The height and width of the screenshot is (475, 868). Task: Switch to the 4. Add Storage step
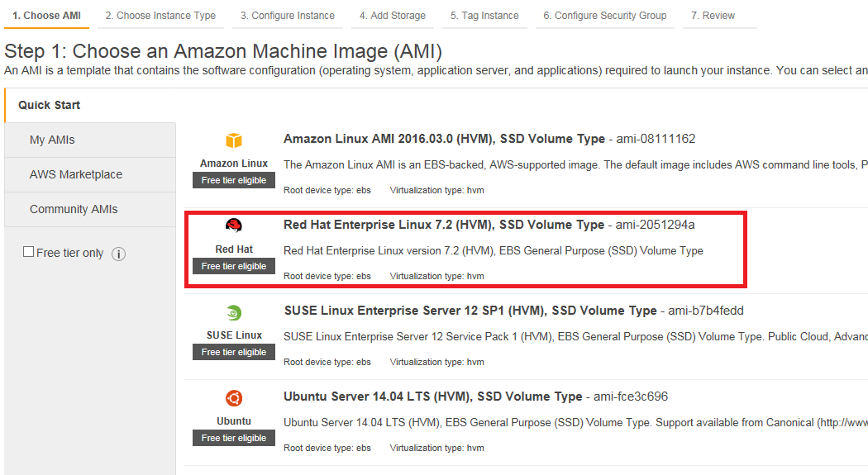[x=393, y=16]
